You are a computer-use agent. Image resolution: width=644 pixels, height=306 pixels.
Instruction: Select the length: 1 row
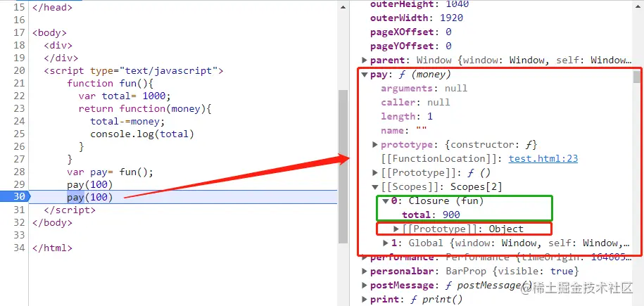pyautogui.click(x=407, y=117)
